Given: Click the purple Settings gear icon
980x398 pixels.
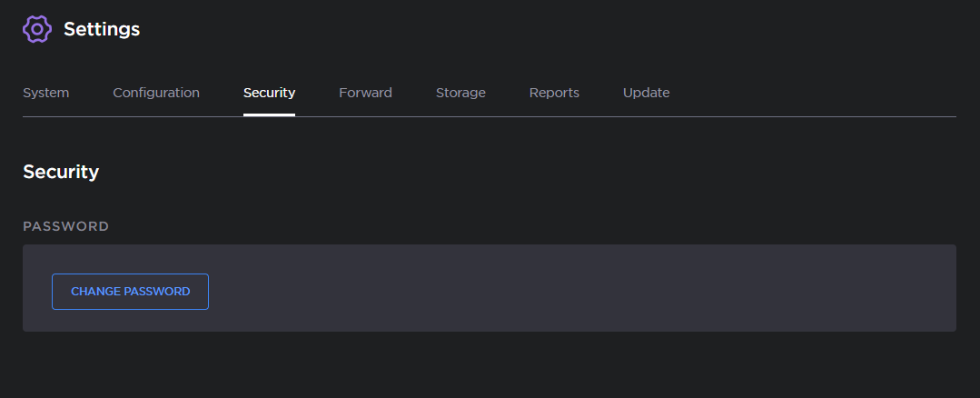Looking at the screenshot, I should click(x=37, y=29).
